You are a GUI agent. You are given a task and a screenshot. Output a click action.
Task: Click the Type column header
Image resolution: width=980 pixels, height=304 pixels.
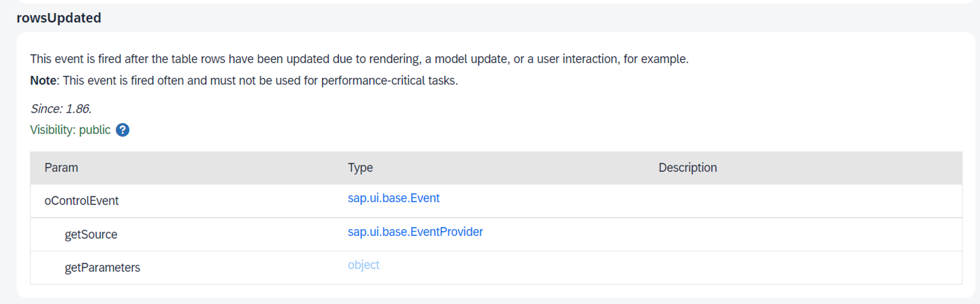coord(360,167)
